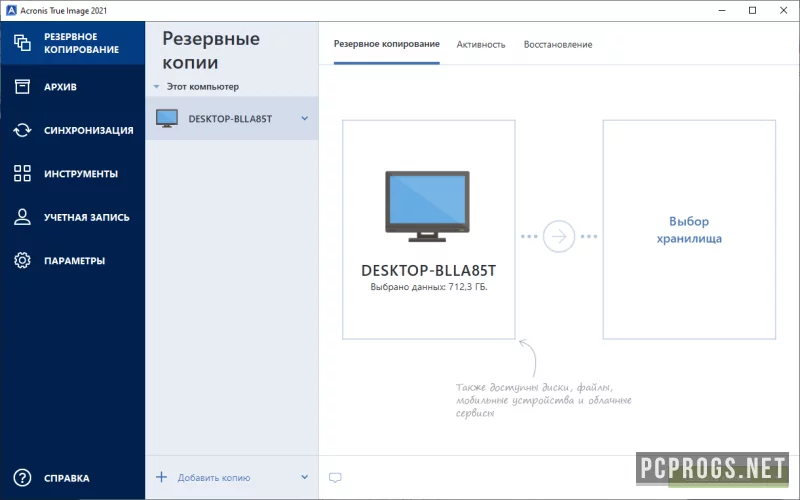The width and height of the screenshot is (800, 500).
Task: Click the "АРХИВ" sidebar label
Action: point(60,87)
